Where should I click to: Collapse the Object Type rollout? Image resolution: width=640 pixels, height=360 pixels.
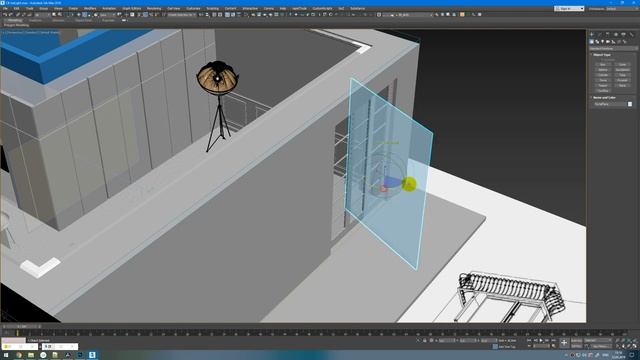click(x=602, y=55)
